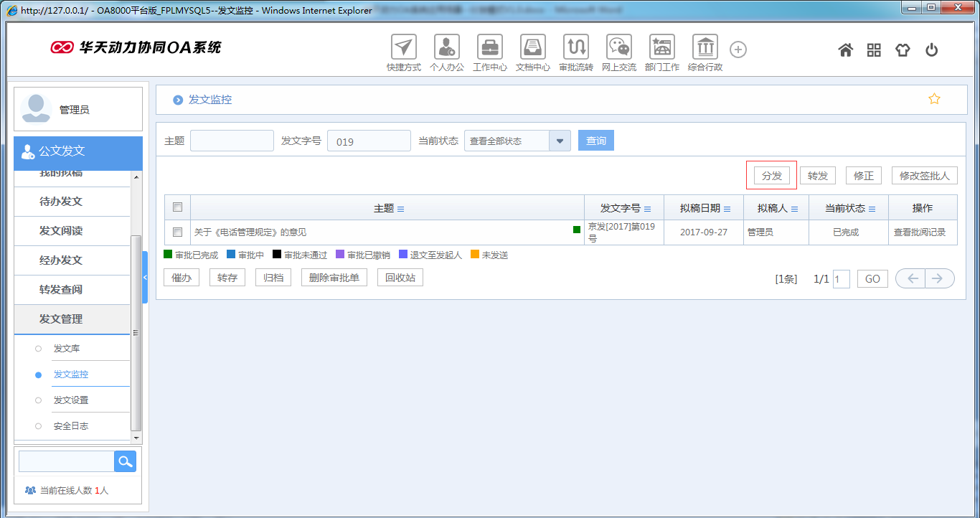Check the select-all checkbox in table header

click(176, 207)
